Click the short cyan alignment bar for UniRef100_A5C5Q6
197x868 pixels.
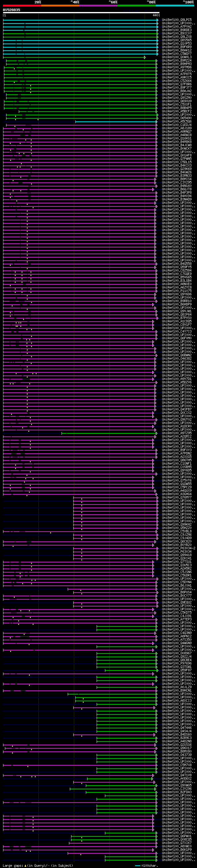pyautogui.click(x=117, y=122)
